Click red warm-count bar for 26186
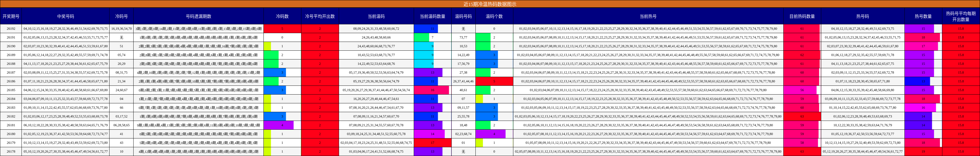Viewport: 980px width, 156px height. [x=494, y=81]
